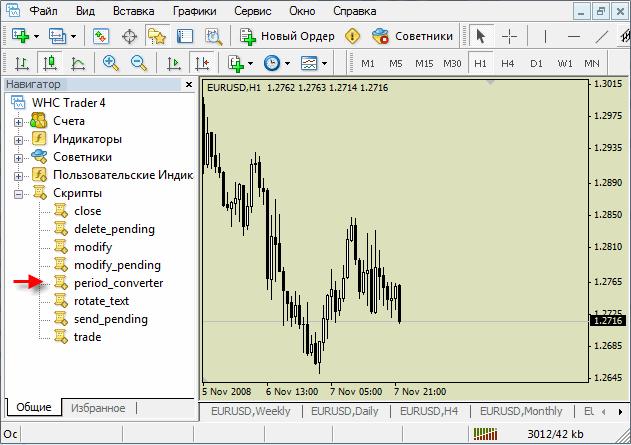Expand the Индикаторы tree node
Image resolution: width=631 pixels, height=445 pixels.
(18, 139)
